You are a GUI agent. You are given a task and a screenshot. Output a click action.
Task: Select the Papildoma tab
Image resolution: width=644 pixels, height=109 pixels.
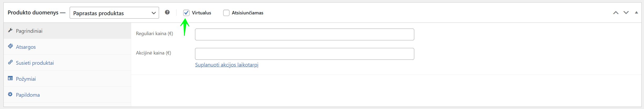pos(28,95)
